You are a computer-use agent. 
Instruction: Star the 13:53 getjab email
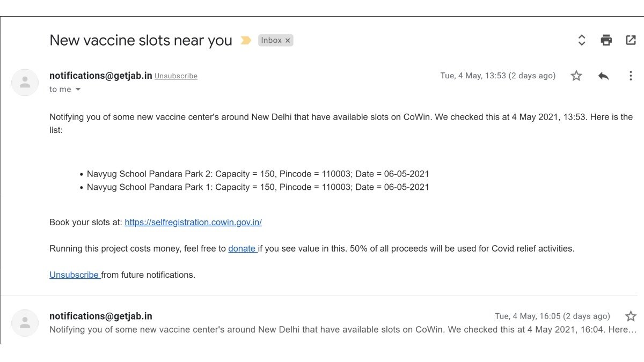576,76
